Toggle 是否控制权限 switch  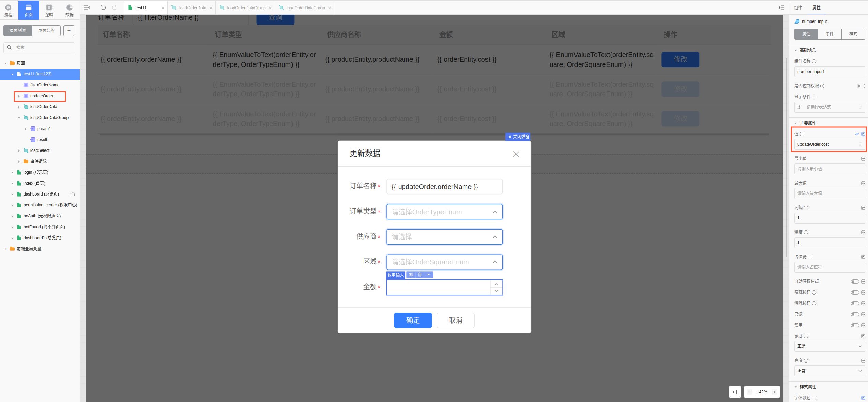pos(861,86)
